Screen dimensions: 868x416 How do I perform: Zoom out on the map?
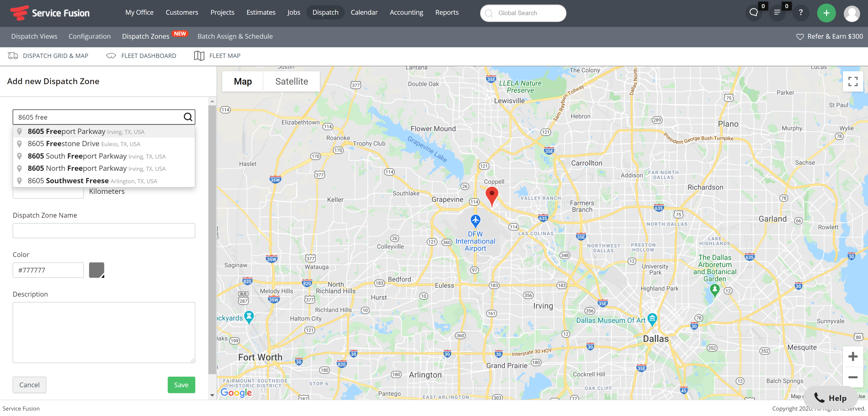(x=853, y=377)
